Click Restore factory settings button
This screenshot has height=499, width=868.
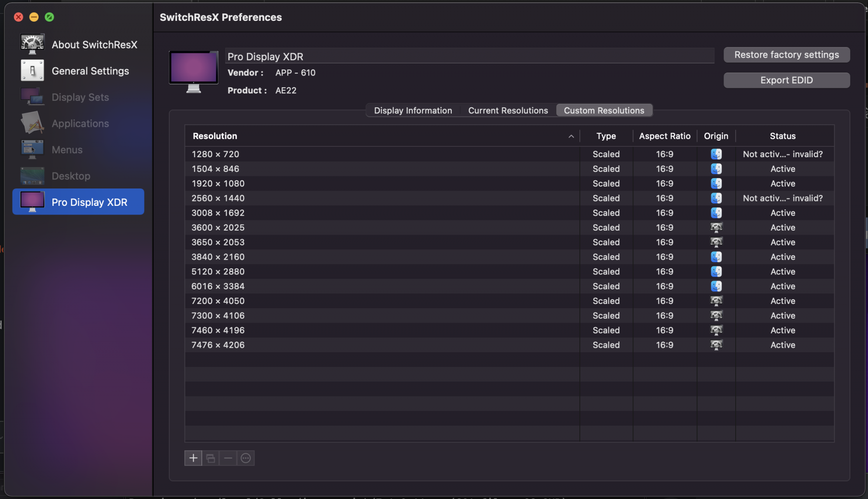point(786,55)
